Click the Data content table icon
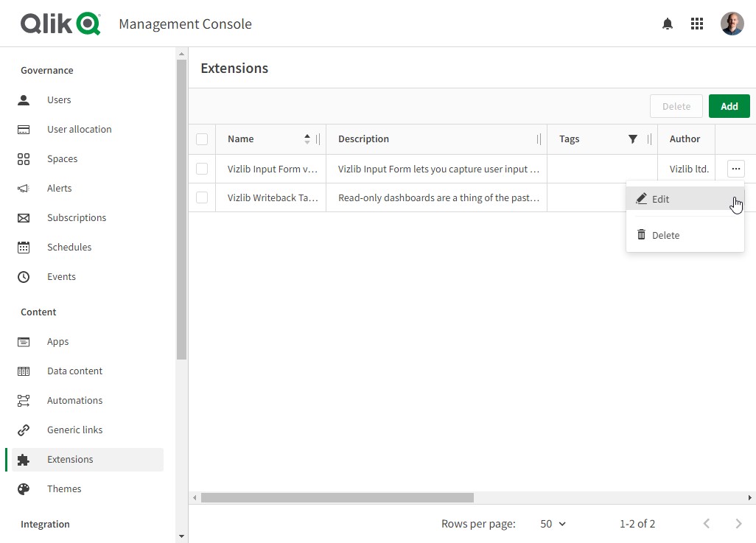756x543 pixels. [x=24, y=371]
